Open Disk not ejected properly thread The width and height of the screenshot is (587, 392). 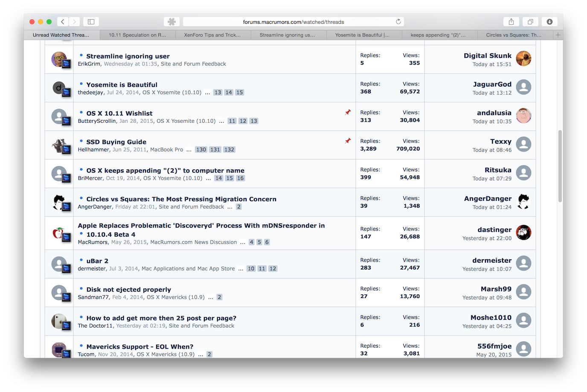coord(129,290)
